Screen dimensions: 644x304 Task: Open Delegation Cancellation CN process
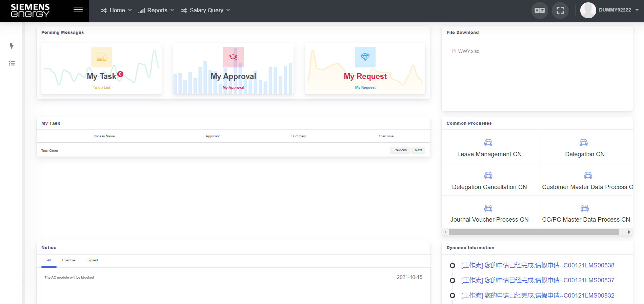click(x=489, y=187)
